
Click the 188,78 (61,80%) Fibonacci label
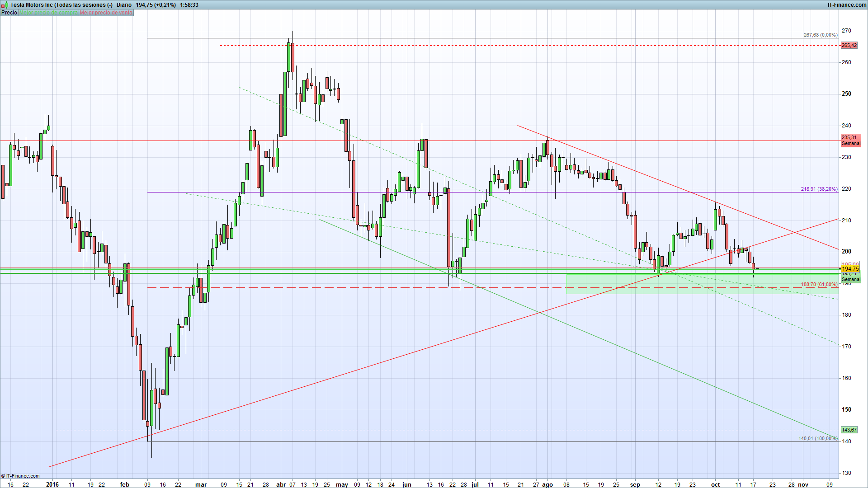819,284
